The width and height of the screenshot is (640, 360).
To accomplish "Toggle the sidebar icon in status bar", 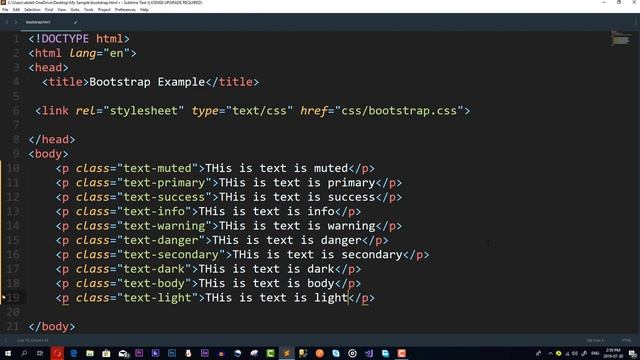I will click(x=6, y=340).
